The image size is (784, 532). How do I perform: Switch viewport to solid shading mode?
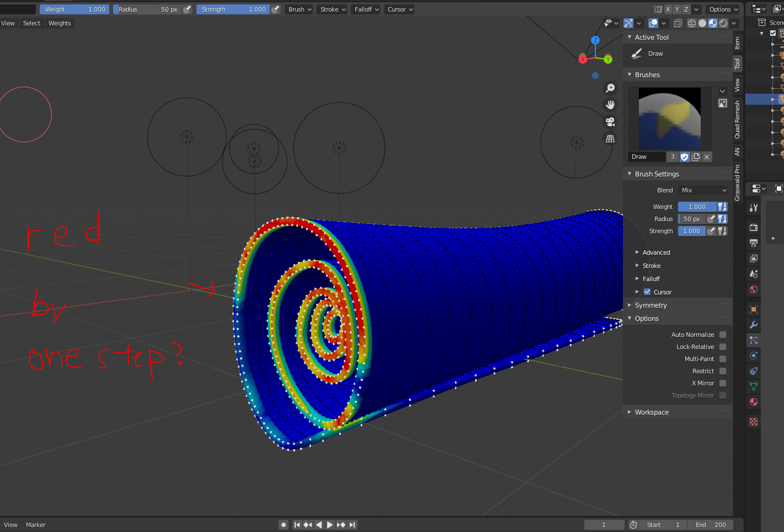tap(702, 23)
